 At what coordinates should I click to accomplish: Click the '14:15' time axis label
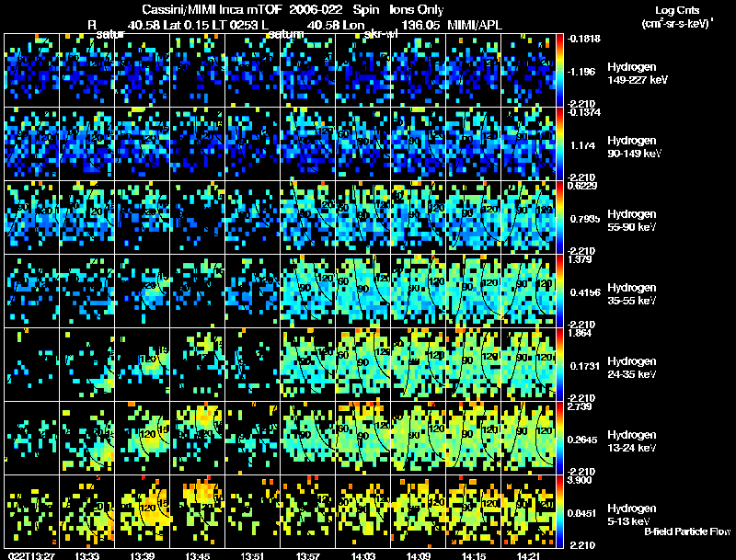pos(474,555)
